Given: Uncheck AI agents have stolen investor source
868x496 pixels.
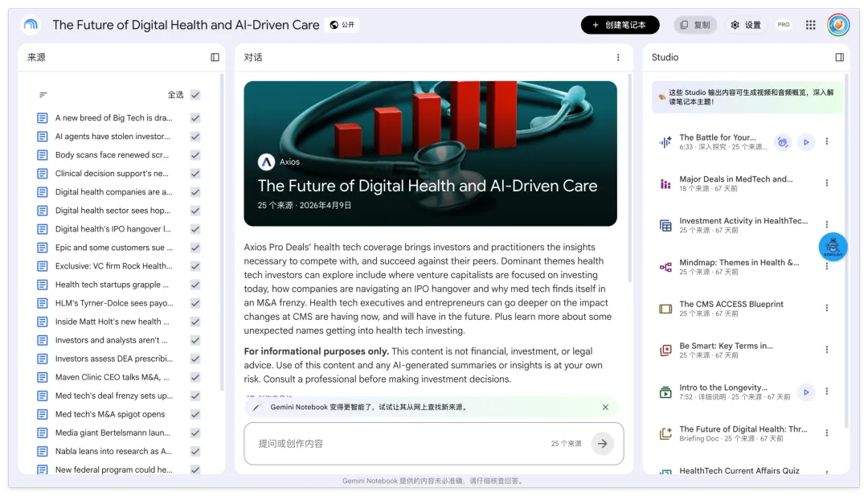Looking at the screenshot, I should tap(194, 136).
